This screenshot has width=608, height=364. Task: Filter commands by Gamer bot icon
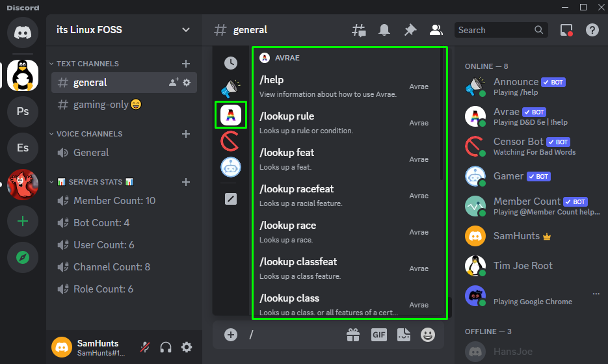pyautogui.click(x=231, y=167)
